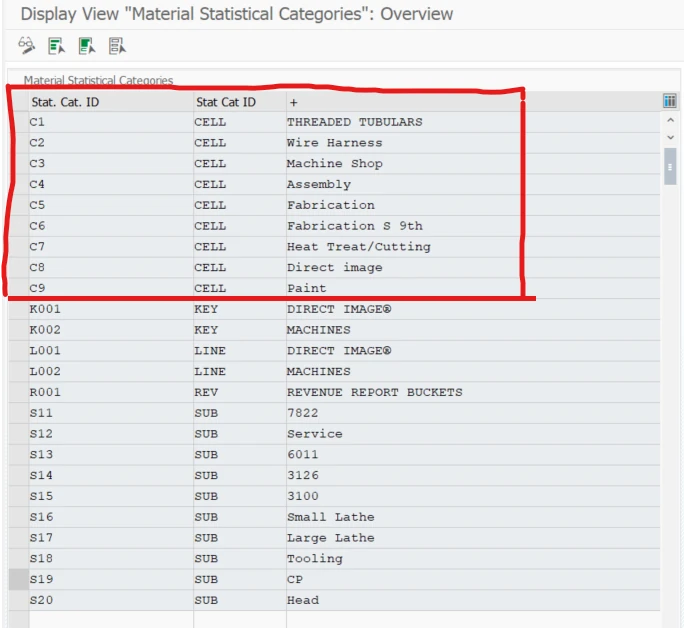Image resolution: width=684 pixels, height=628 pixels.
Task: Click the Head description cell
Action: coord(473,601)
